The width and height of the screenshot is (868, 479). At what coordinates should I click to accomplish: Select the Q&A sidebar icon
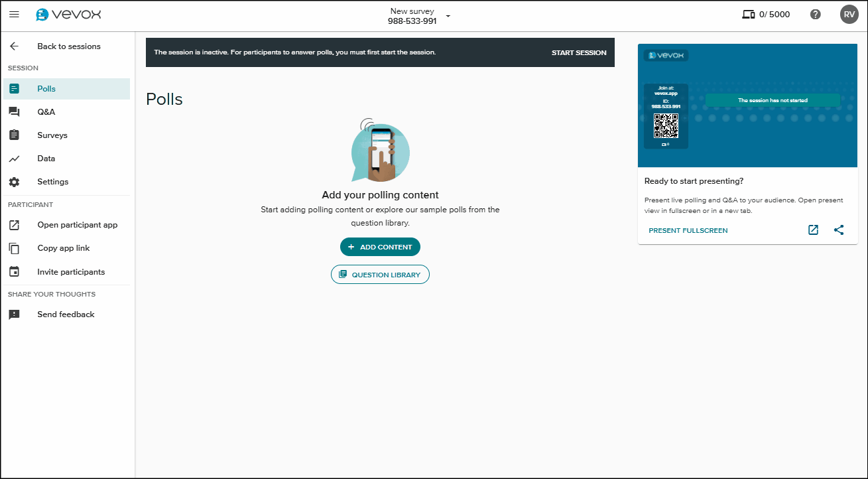click(x=15, y=111)
